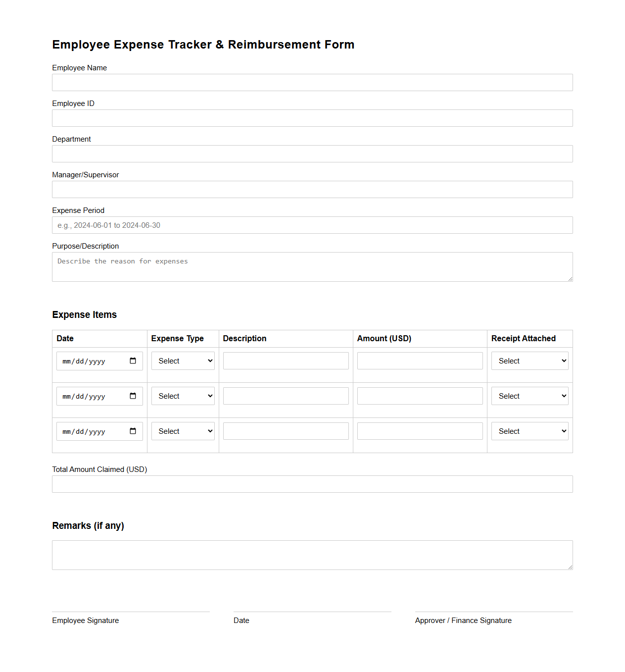Click the Description field in the first expense row
625x672 pixels.
pyautogui.click(x=286, y=361)
